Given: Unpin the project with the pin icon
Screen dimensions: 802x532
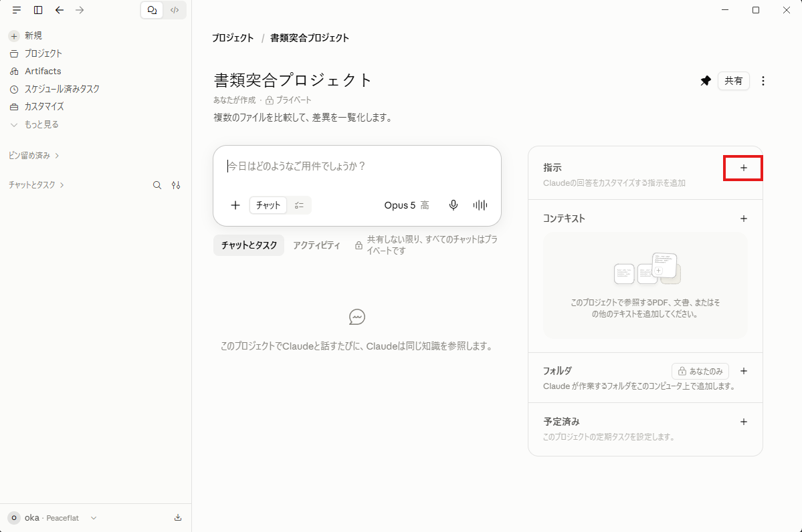Looking at the screenshot, I should tap(705, 81).
